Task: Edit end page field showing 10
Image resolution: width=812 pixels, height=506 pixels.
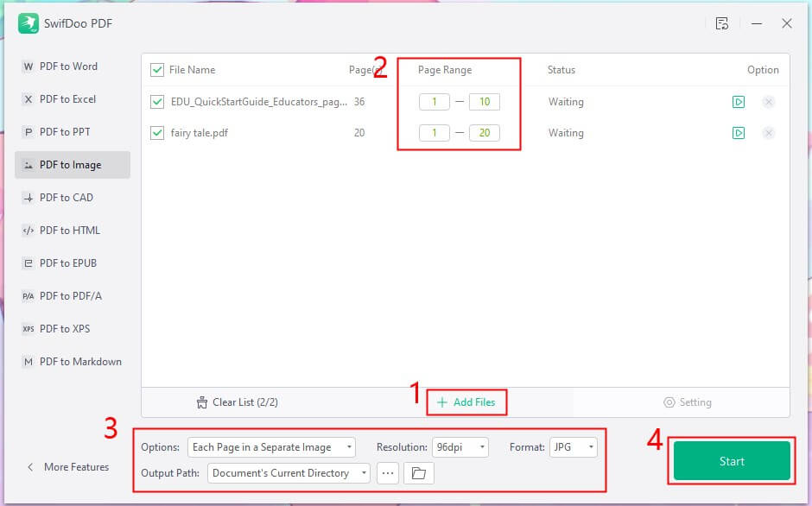Action: click(x=485, y=102)
